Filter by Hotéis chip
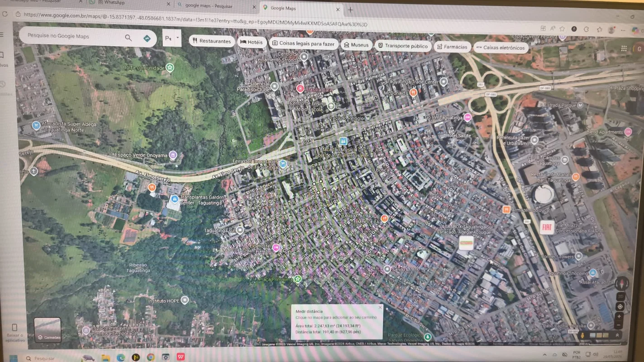This screenshot has width=644, height=362. [x=251, y=43]
